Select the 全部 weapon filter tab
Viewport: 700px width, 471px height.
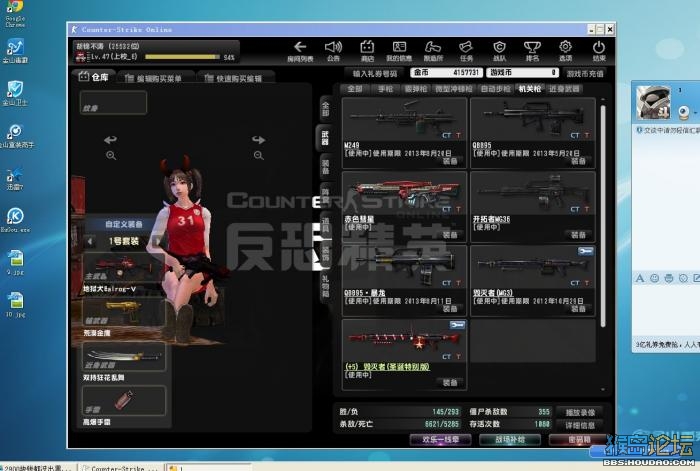click(355, 89)
